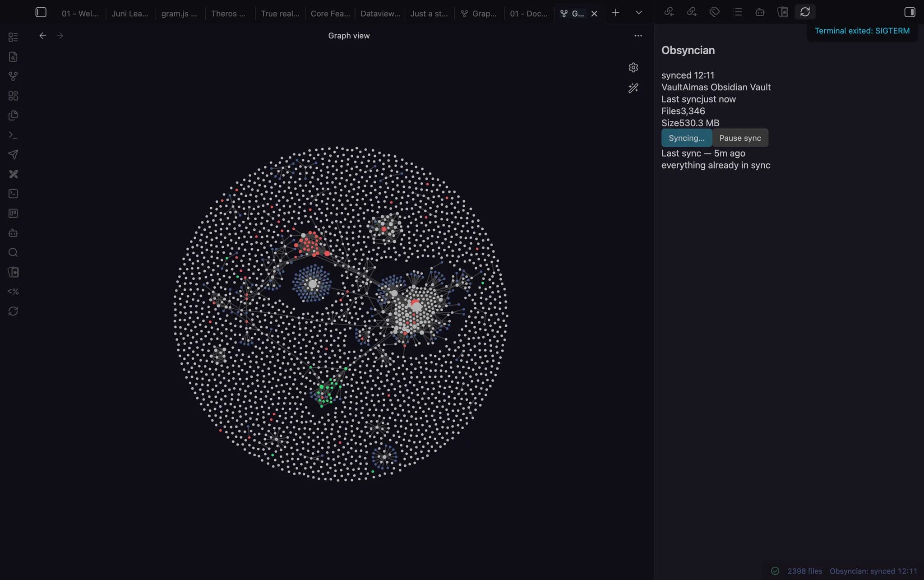
Task: Click 'everything already in sync' message
Action: pyautogui.click(x=716, y=165)
